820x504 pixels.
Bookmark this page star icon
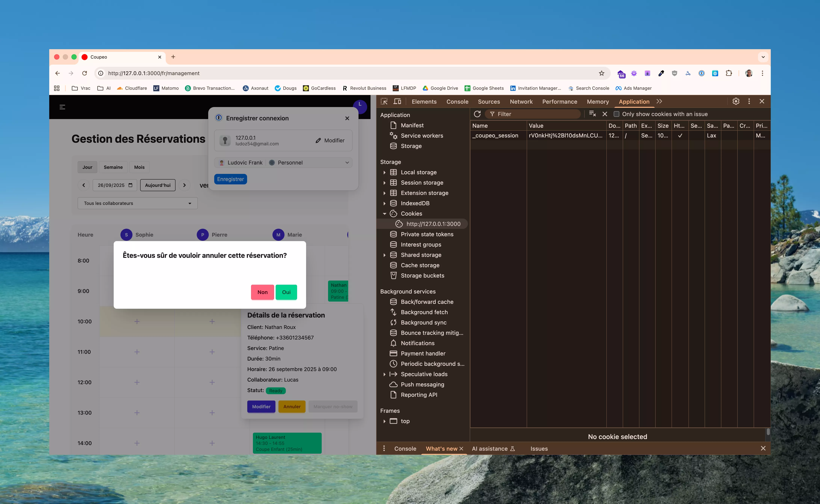[x=601, y=73]
